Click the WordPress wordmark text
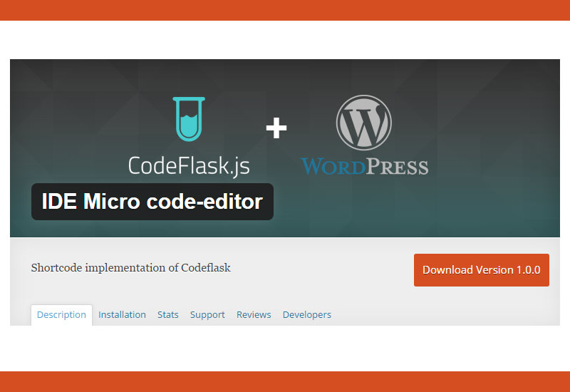 coord(365,167)
